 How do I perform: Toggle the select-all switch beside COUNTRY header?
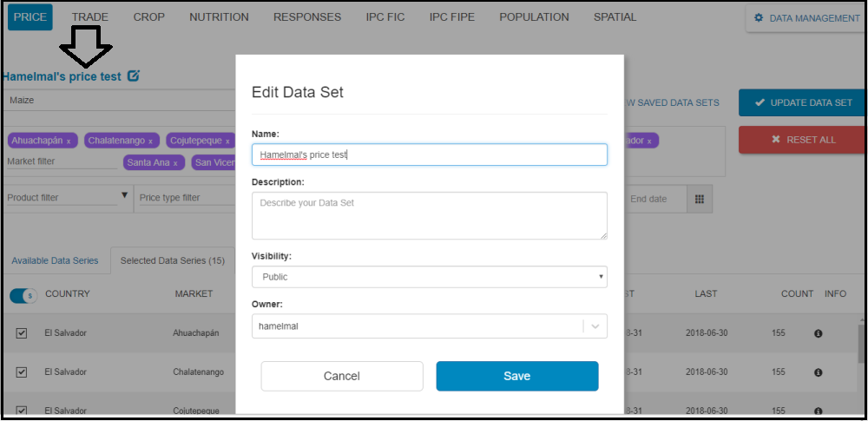23,296
